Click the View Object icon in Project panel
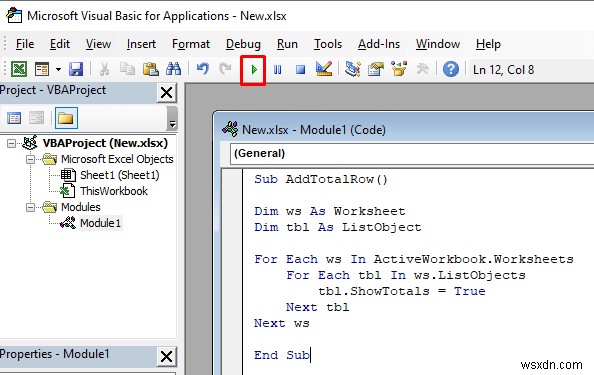Screen dimensions: 594x375 pyautogui.click(x=36, y=118)
